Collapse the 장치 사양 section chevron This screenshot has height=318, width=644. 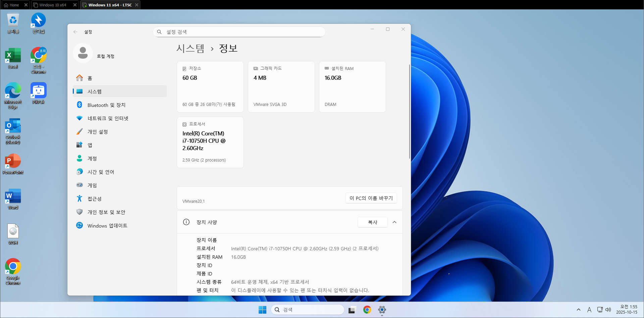[394, 222]
